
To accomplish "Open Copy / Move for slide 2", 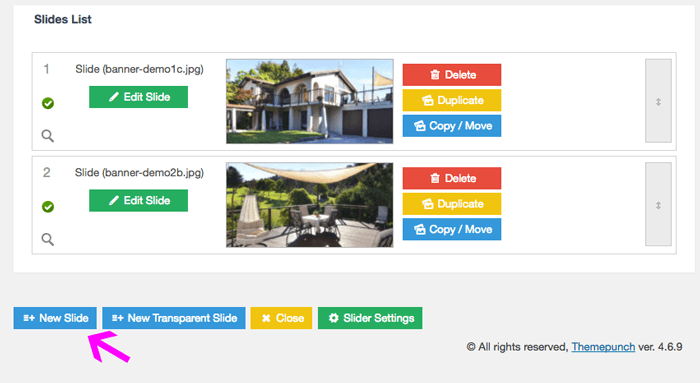I will pos(452,229).
